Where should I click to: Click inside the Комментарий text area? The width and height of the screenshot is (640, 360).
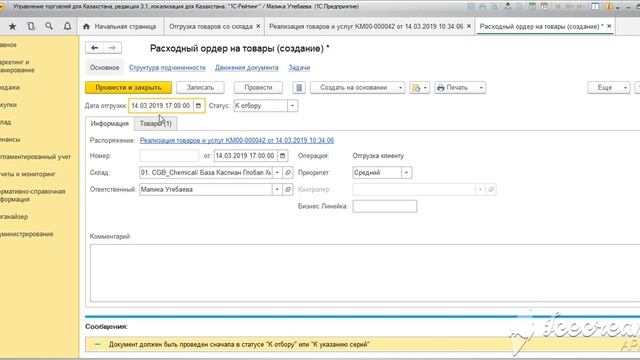pyautogui.click(x=365, y=273)
